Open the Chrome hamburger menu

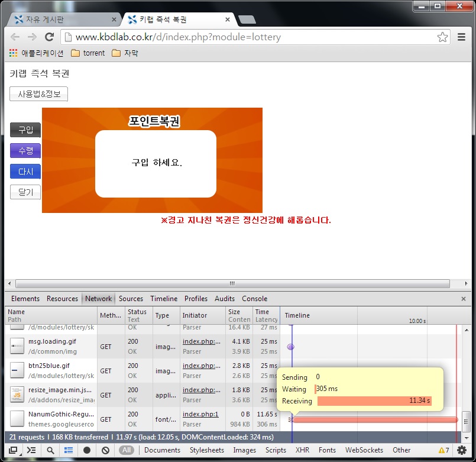click(x=462, y=37)
